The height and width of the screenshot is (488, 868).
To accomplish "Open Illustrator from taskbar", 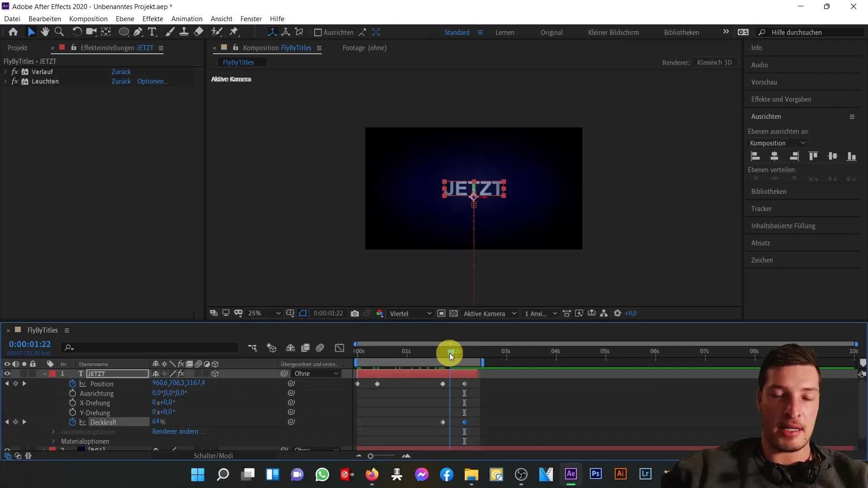I will [621, 474].
